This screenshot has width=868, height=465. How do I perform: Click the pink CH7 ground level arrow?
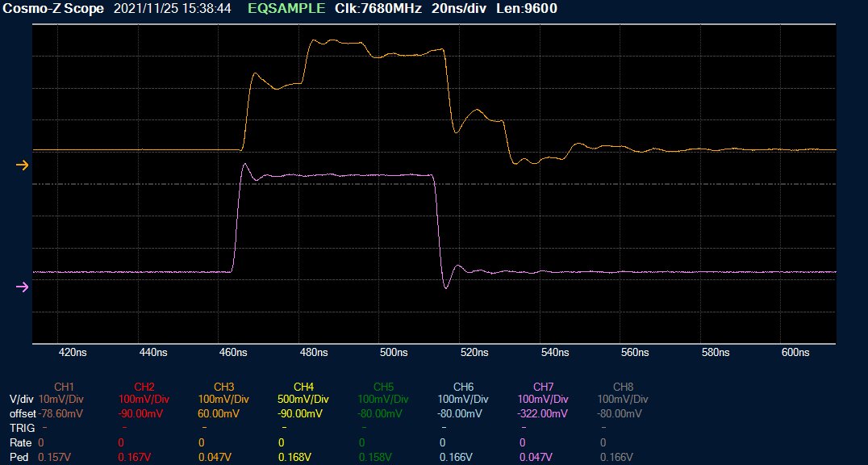pyautogui.click(x=23, y=287)
